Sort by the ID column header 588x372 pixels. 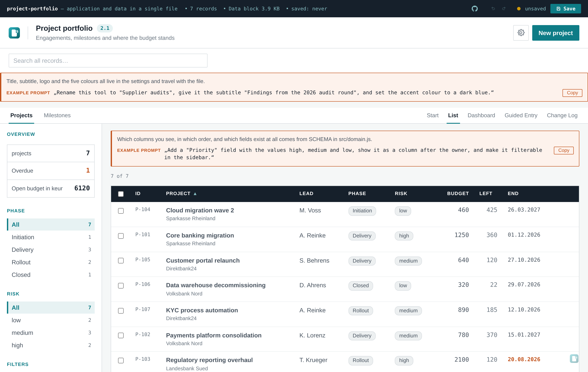click(138, 193)
